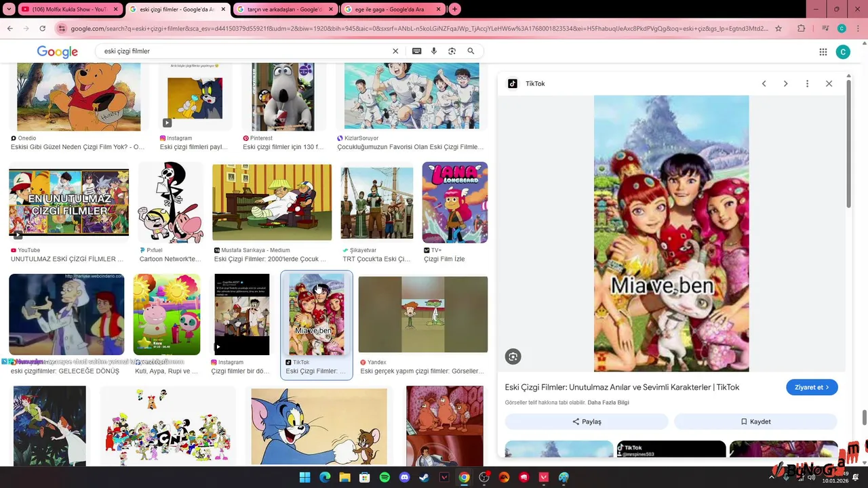Click the browser address bar URL
The width and height of the screenshot is (868, 488).
419,28
